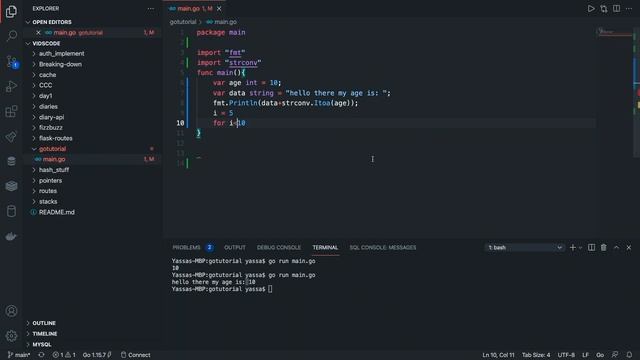Close main.go in Open Editors list
640x360 pixels.
(x=38, y=33)
